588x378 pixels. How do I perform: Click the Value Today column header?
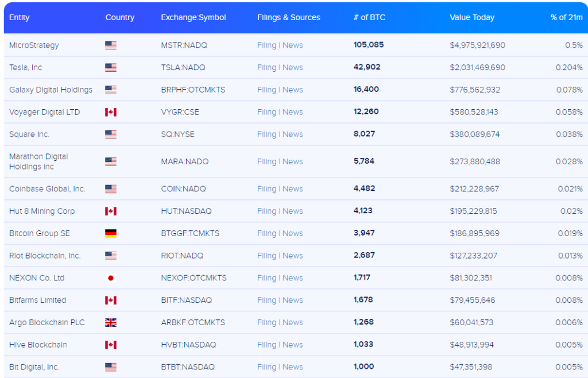(x=472, y=17)
